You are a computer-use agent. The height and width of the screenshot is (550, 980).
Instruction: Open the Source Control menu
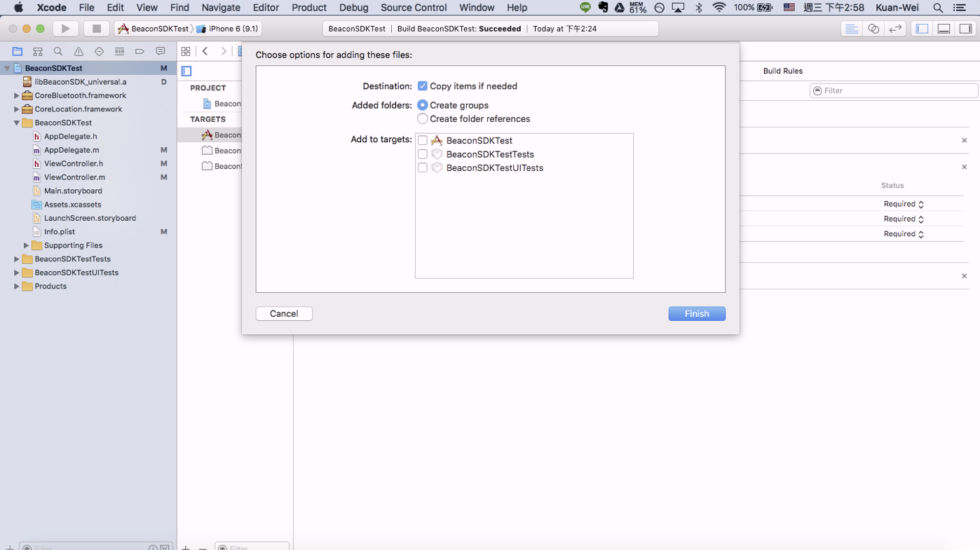(414, 8)
